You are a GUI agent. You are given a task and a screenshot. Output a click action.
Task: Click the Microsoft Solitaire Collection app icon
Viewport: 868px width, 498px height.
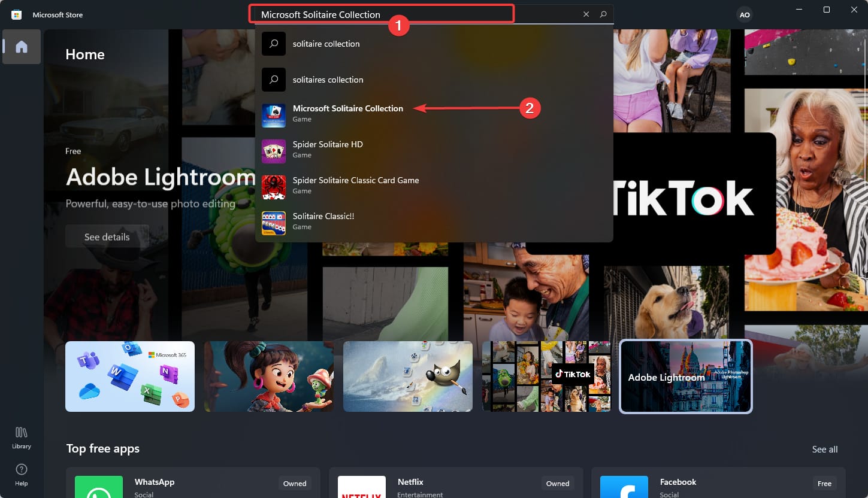274,116
